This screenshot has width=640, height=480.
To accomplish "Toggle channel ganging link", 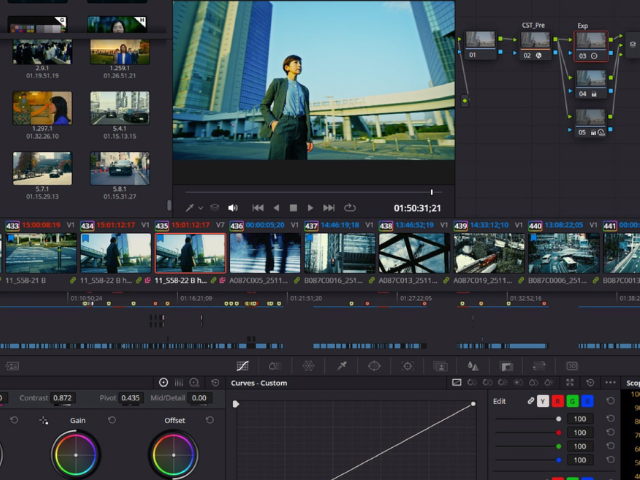I will pyautogui.click(x=530, y=401).
